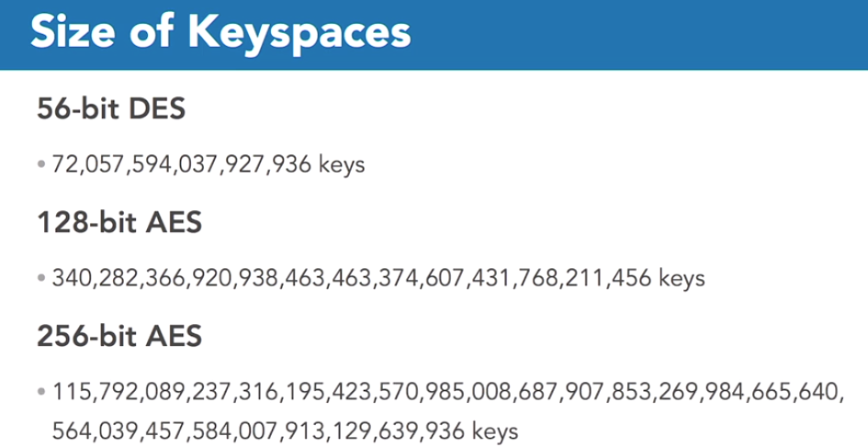This screenshot has height=447, width=868.
Task: Click the number line starting with 564,039,457
Action: click(x=258, y=429)
